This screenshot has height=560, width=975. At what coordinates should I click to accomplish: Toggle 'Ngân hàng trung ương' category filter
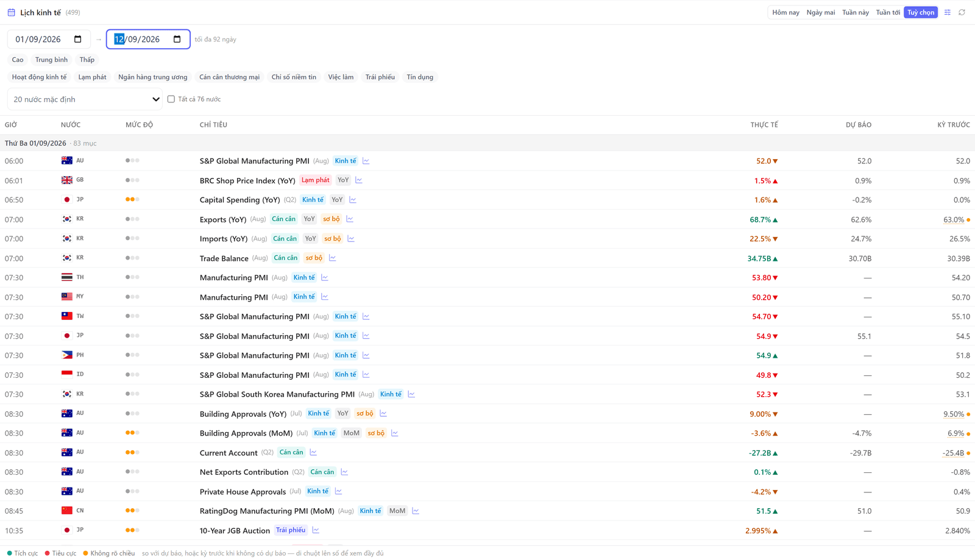click(x=153, y=77)
